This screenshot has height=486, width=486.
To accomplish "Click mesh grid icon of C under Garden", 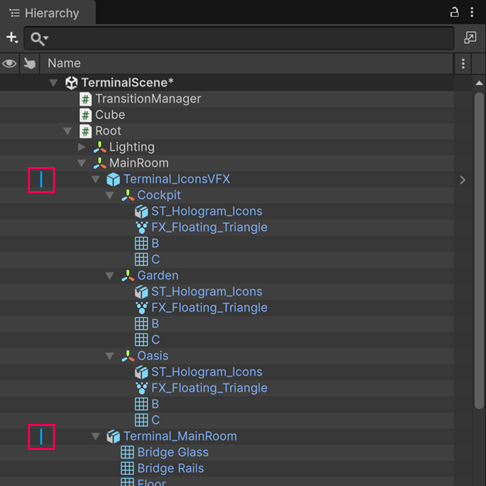I will coord(141,340).
